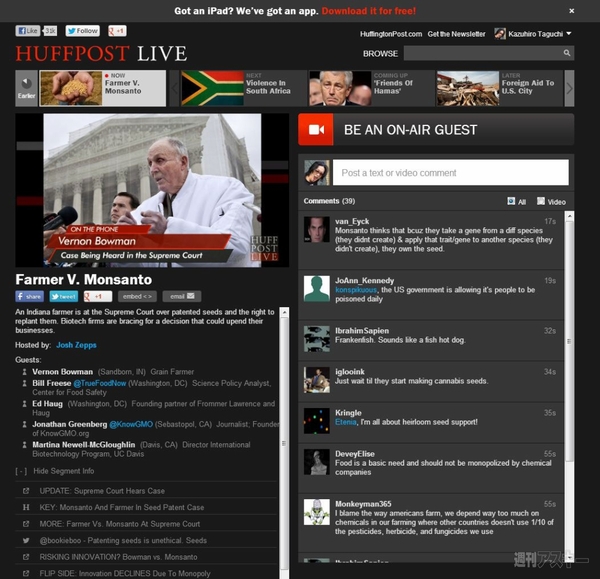Click the IbrahimSapien username
This screenshot has height=579, width=600.
click(x=362, y=331)
